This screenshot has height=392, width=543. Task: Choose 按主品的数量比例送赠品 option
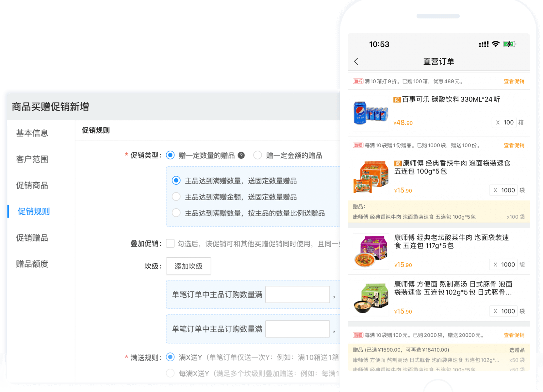pos(176,213)
